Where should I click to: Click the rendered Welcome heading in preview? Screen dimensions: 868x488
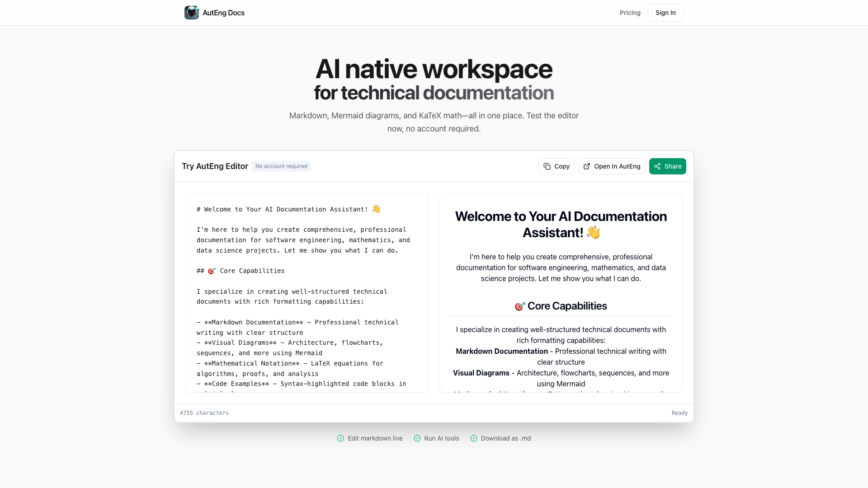561,224
